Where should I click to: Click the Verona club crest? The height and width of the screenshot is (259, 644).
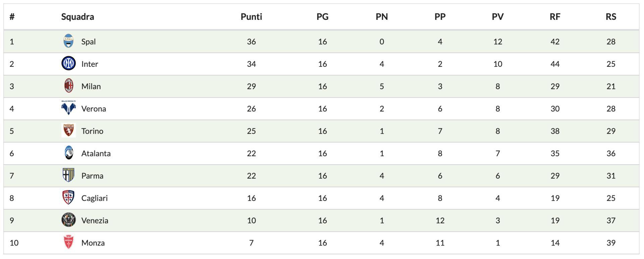click(68, 108)
